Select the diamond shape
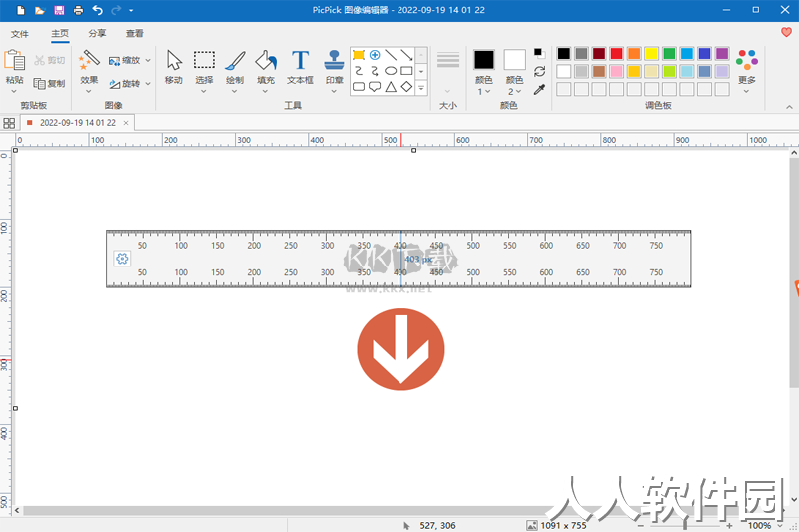 pyautogui.click(x=406, y=87)
